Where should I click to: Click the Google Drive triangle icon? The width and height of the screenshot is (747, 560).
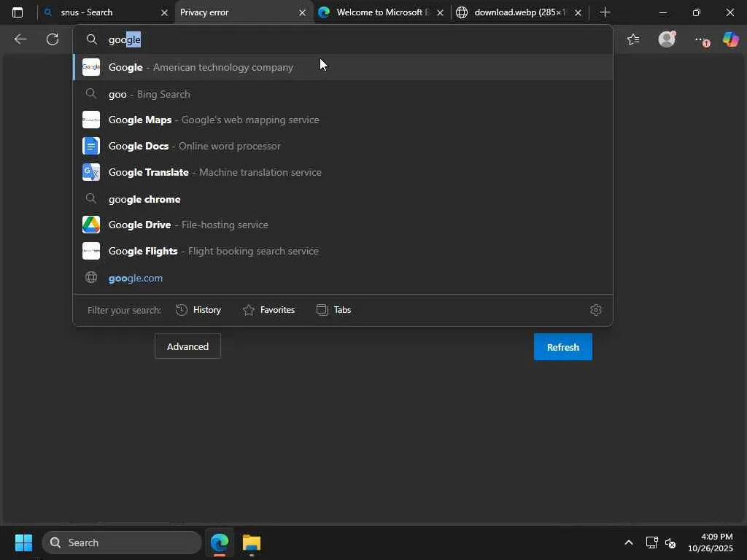click(x=91, y=225)
